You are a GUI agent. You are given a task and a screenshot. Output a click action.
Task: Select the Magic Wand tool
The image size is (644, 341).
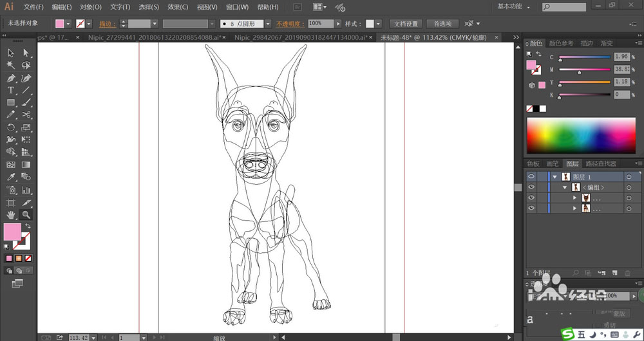(x=11, y=65)
